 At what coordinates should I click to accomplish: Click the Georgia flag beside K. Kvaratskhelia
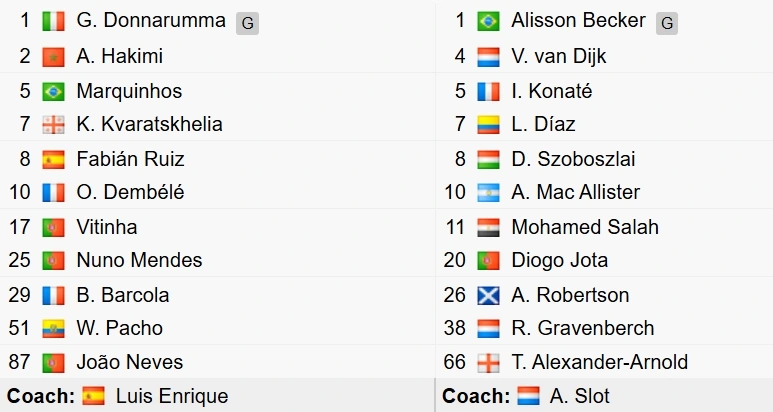[x=53, y=125]
